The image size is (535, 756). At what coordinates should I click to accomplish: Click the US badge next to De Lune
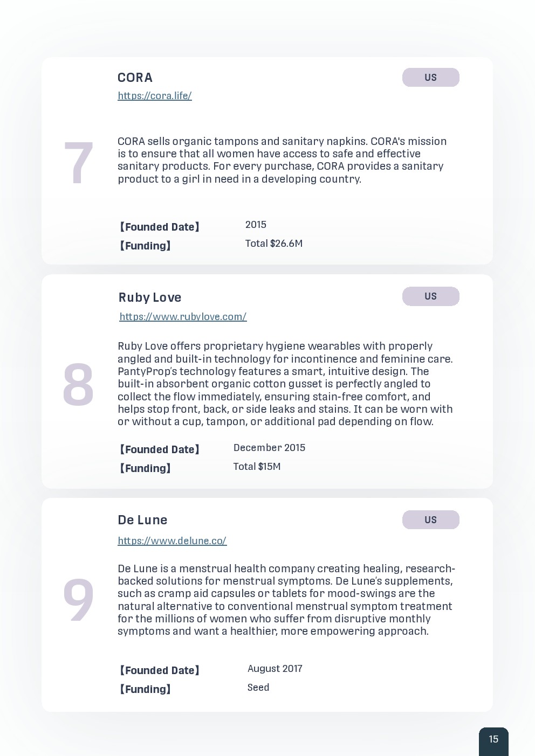point(430,520)
